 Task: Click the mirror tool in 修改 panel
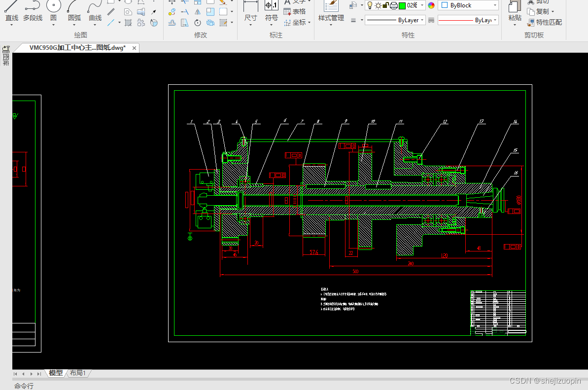tap(198, 12)
